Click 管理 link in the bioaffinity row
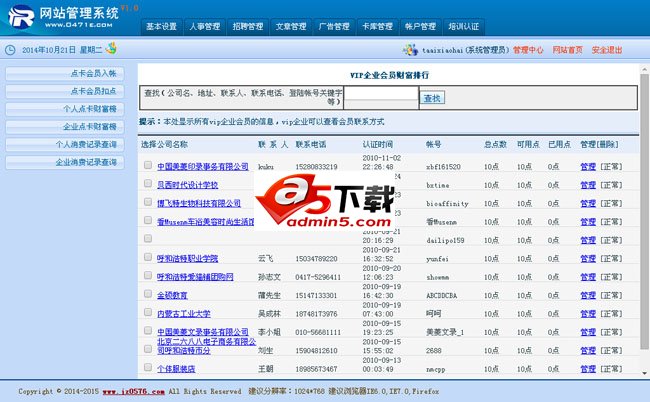This screenshot has width=650, height=402. 588,203
